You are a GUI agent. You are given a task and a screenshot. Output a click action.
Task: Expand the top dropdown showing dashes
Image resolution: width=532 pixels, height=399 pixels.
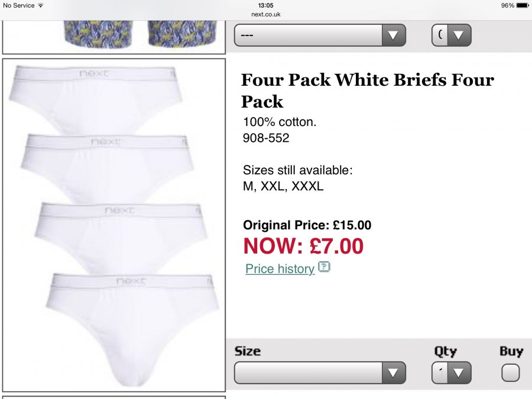[x=320, y=35]
